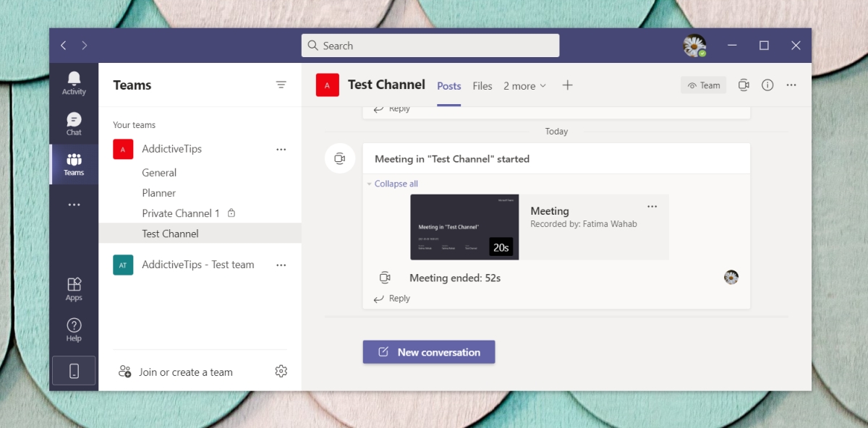Open the filter teams icon

pos(281,85)
